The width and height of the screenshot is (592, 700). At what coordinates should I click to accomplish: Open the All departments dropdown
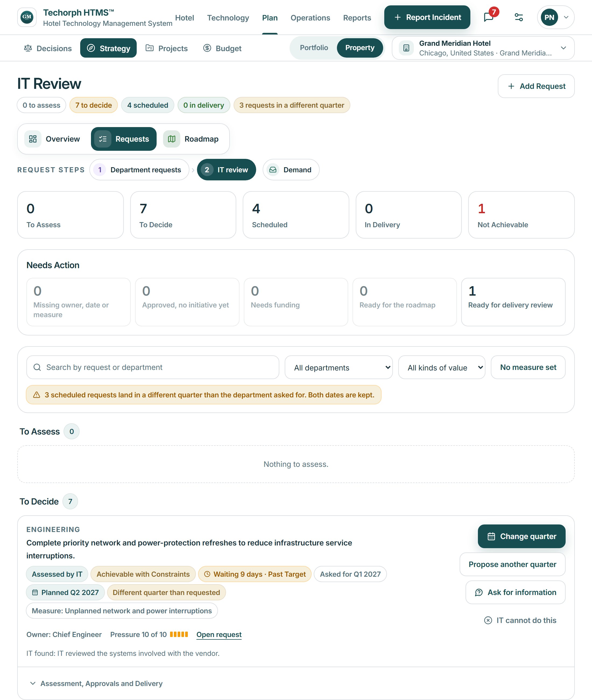pos(339,367)
